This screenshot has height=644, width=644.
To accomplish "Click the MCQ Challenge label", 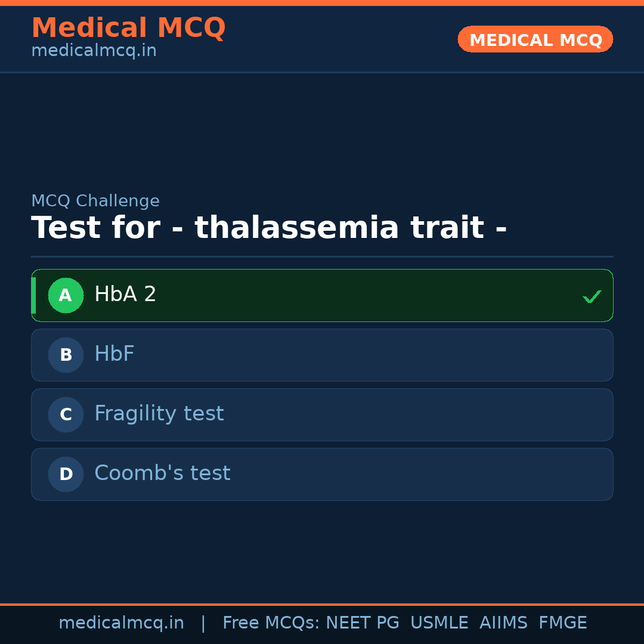I will pyautogui.click(x=95, y=201).
